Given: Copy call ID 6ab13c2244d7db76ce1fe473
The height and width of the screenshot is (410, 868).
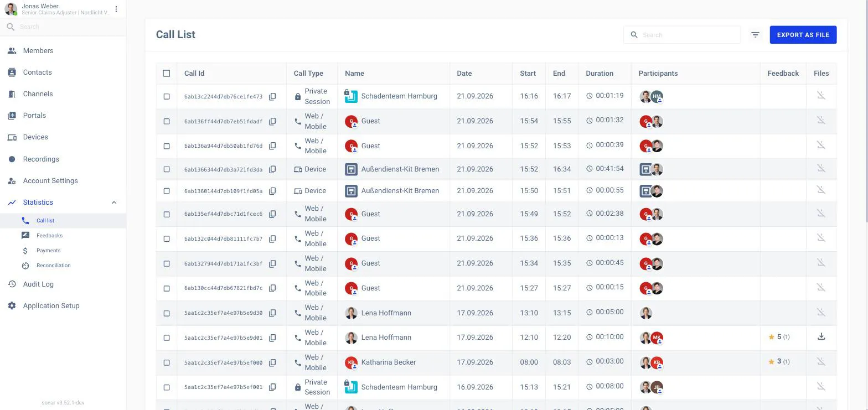Looking at the screenshot, I should pos(272,97).
